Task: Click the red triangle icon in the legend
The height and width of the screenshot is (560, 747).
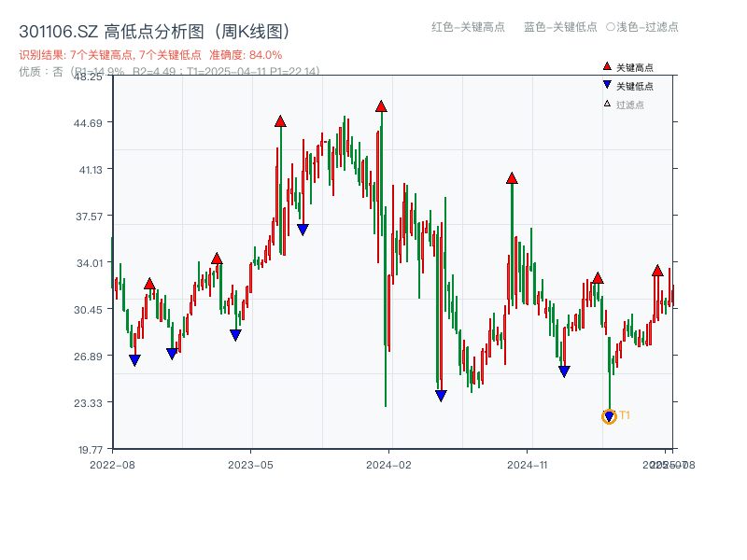Action: pos(607,66)
